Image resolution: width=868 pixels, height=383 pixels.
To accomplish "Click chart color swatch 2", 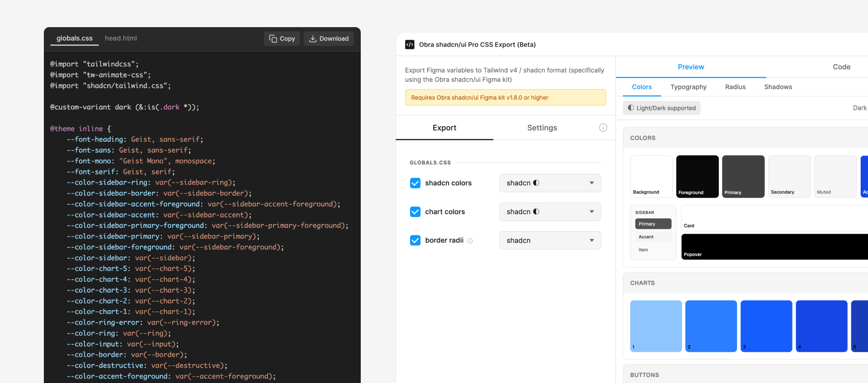I will click(x=711, y=326).
